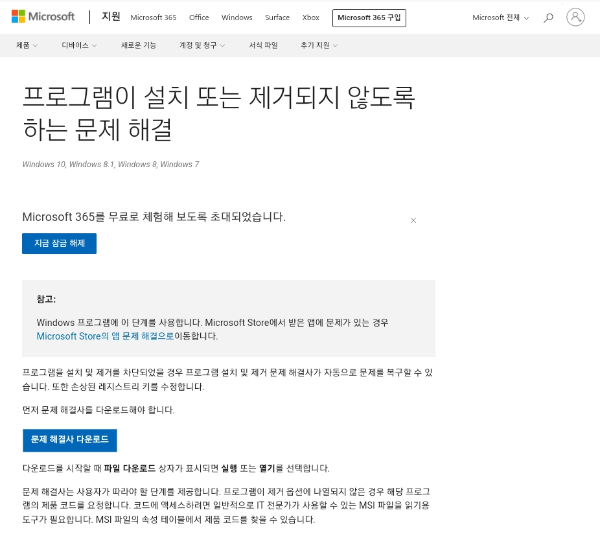The height and width of the screenshot is (541, 600).
Task: Click the 참고: note heading
Action: tap(46, 299)
